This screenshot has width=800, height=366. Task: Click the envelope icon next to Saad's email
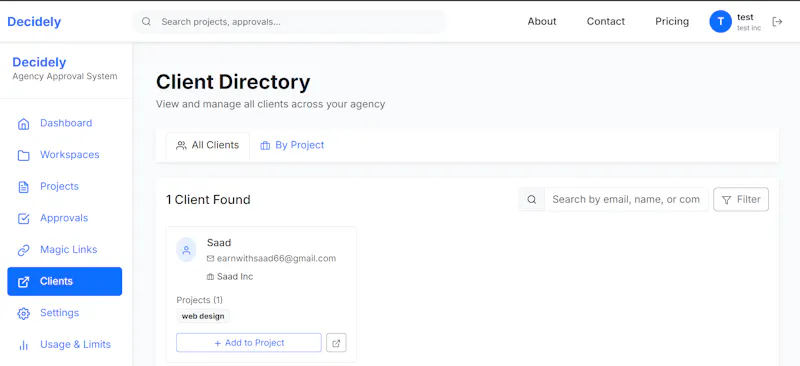tap(210, 259)
